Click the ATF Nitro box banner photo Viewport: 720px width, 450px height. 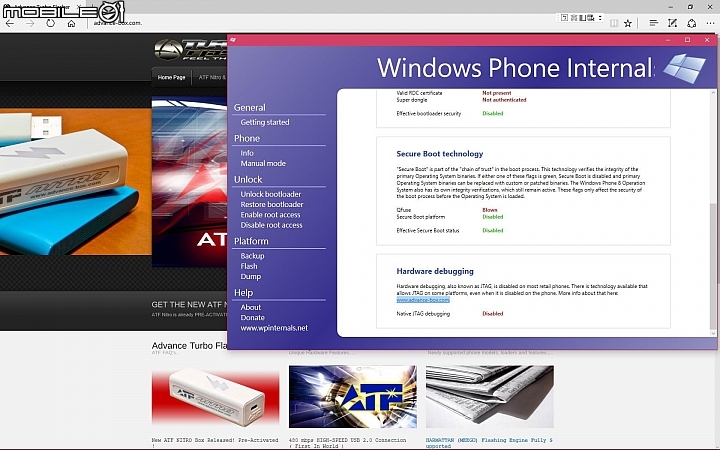pos(76,182)
